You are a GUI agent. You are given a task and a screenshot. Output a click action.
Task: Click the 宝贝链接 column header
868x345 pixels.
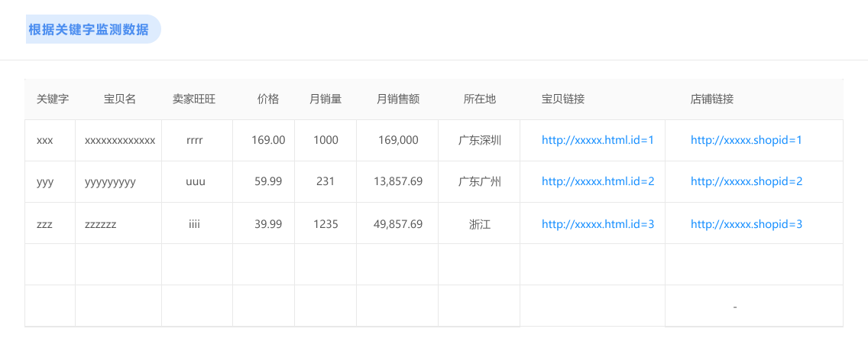563,99
